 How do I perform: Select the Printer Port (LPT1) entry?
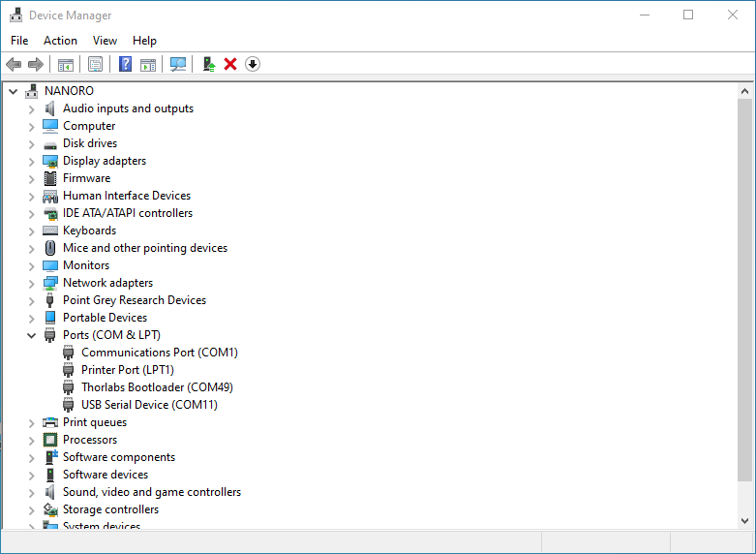pyautogui.click(x=127, y=370)
